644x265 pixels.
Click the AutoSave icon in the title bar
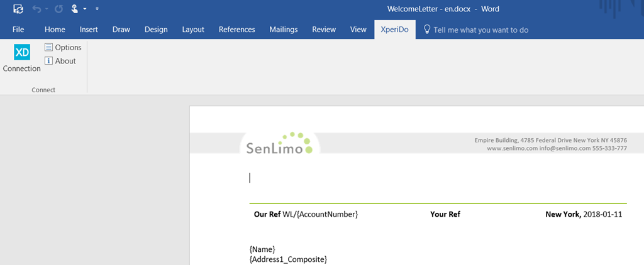pyautogui.click(x=18, y=9)
